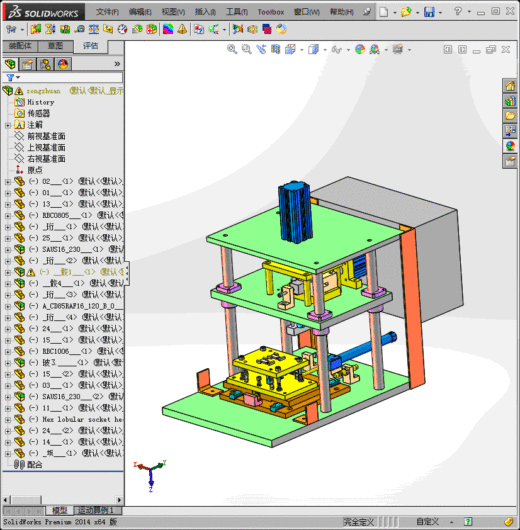Select the DisplayManager sphere tab icon

tap(63, 64)
